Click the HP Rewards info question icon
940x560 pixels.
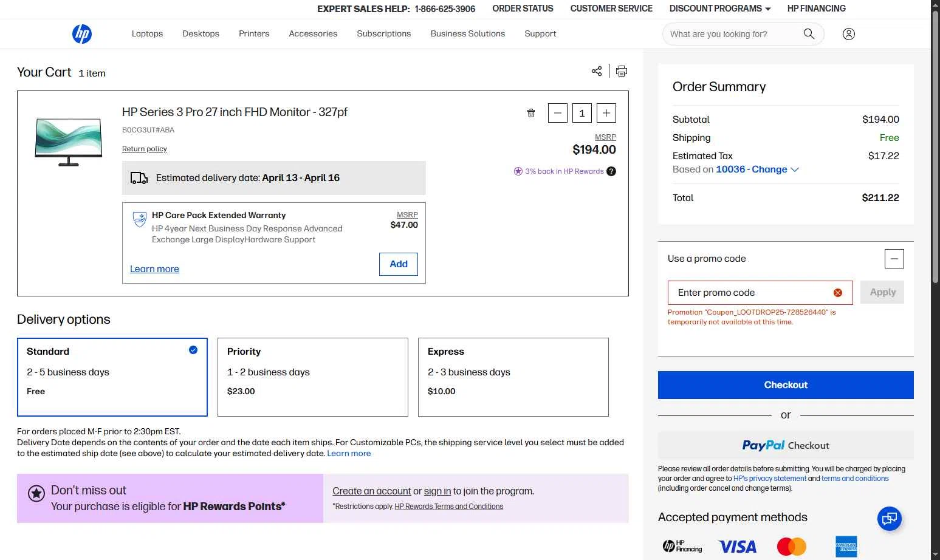click(x=611, y=171)
